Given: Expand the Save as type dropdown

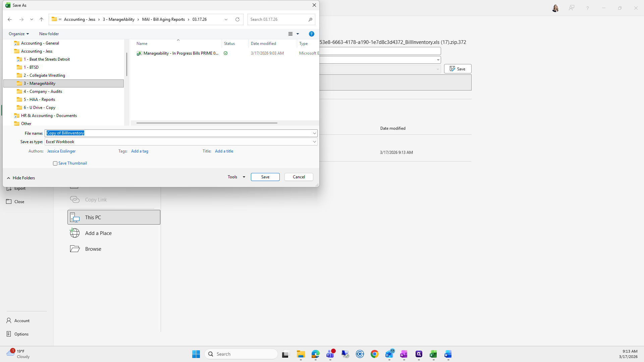Looking at the screenshot, I should (314, 142).
